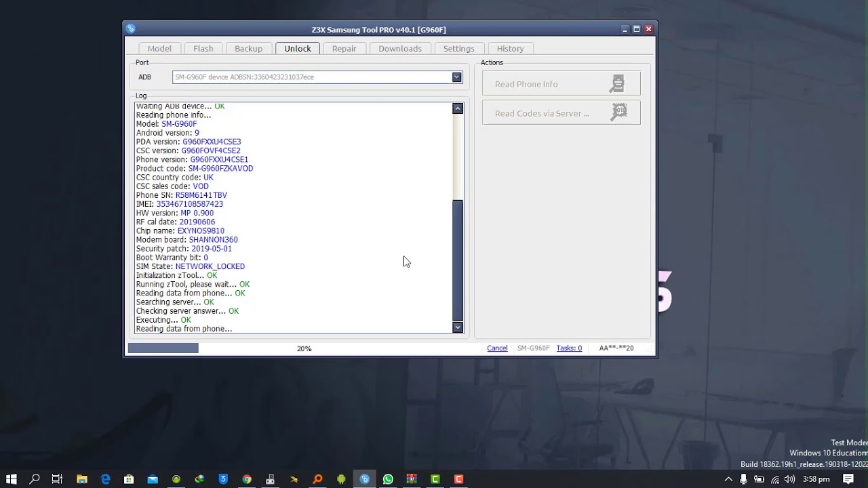Switch to the Backup tab

click(x=248, y=48)
